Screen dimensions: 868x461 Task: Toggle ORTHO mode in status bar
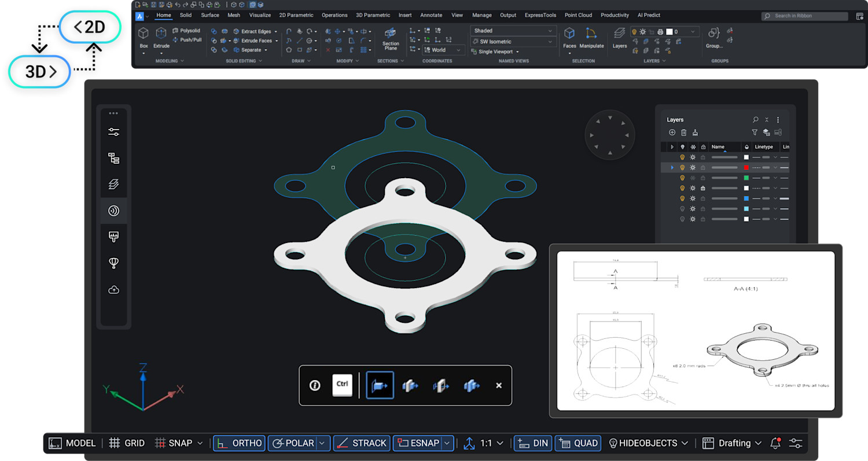[x=240, y=443]
